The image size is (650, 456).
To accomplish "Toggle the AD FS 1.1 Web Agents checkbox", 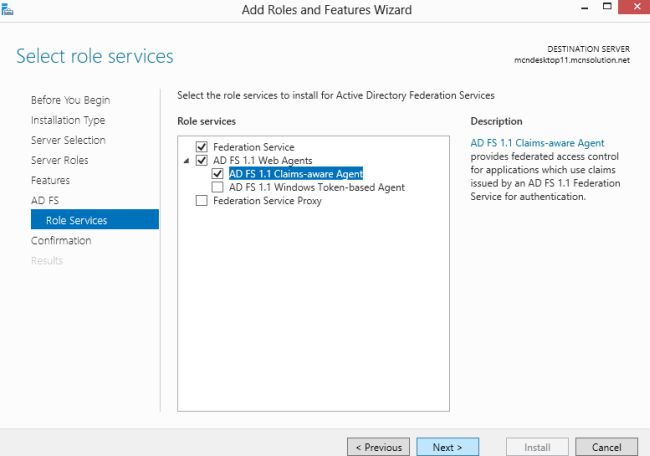I will (202, 160).
